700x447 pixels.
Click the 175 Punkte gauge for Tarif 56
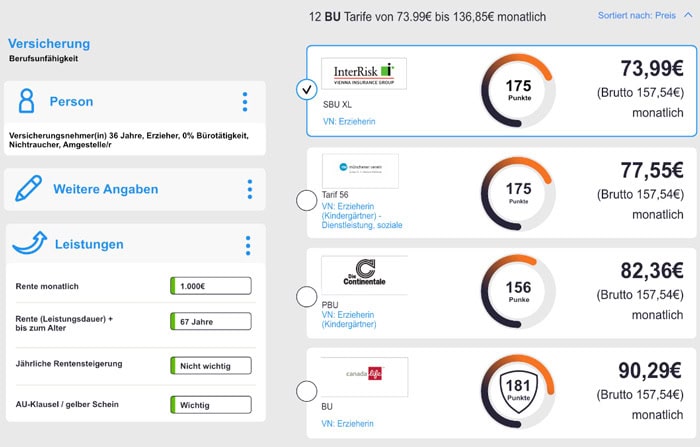point(518,193)
